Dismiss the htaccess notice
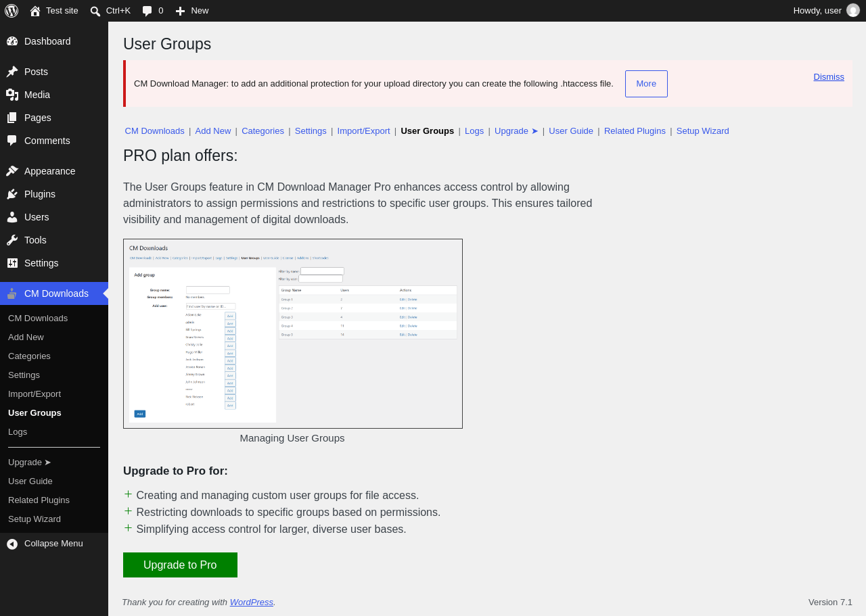 point(829,77)
